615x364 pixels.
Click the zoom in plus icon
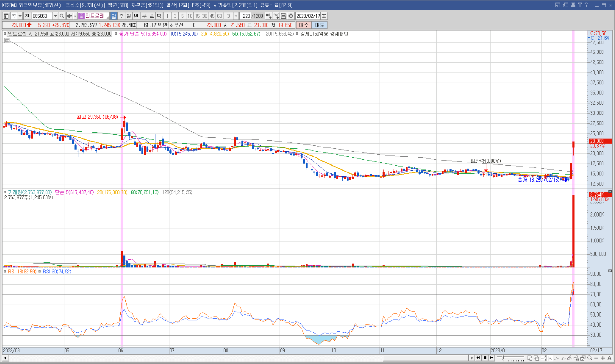pos(603,358)
